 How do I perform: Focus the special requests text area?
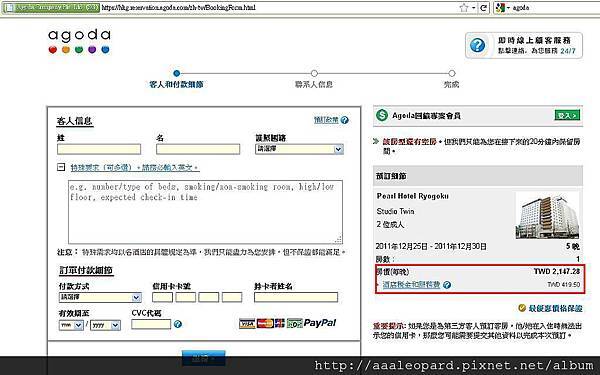(x=205, y=212)
